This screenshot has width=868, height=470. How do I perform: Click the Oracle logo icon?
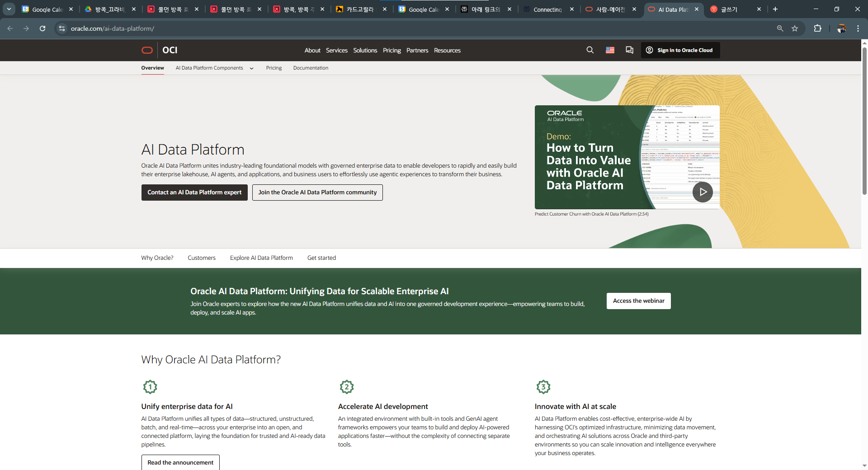147,50
